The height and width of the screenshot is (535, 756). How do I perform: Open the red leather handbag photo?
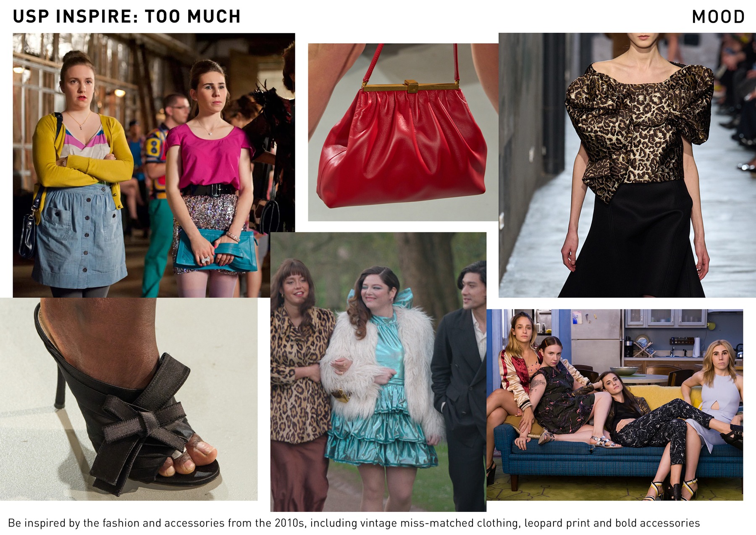[x=403, y=132]
